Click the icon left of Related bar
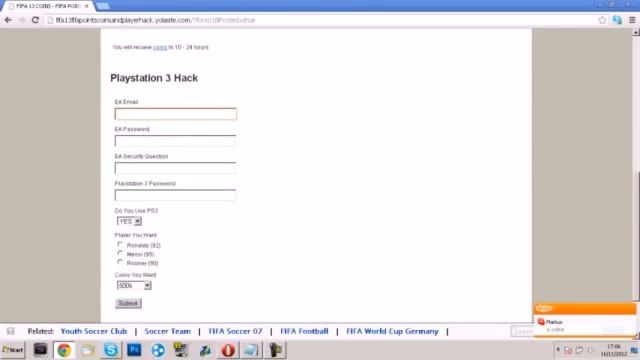640x360 pixels. point(11,331)
